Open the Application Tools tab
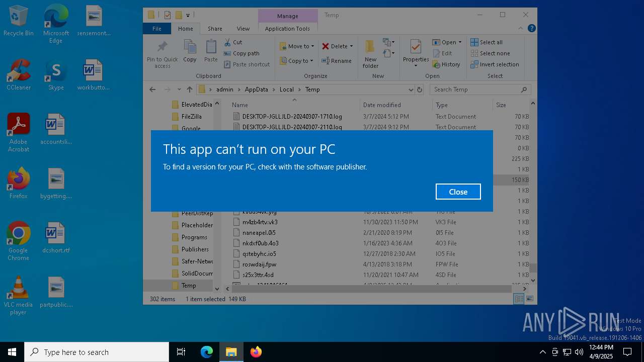Viewport: 644px width, 362px height. coord(287,29)
